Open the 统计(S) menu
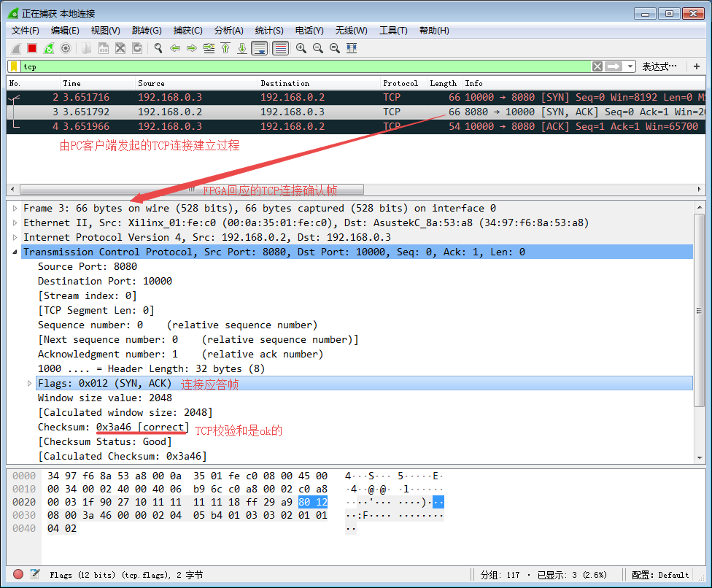712x588 pixels. 268,30
